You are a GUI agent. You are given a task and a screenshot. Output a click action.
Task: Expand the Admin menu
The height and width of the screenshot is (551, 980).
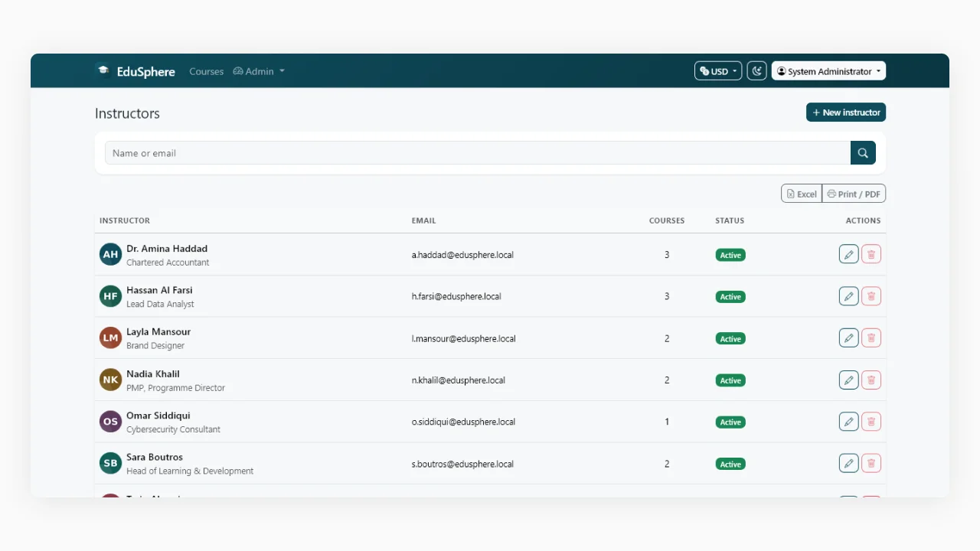[x=259, y=71]
